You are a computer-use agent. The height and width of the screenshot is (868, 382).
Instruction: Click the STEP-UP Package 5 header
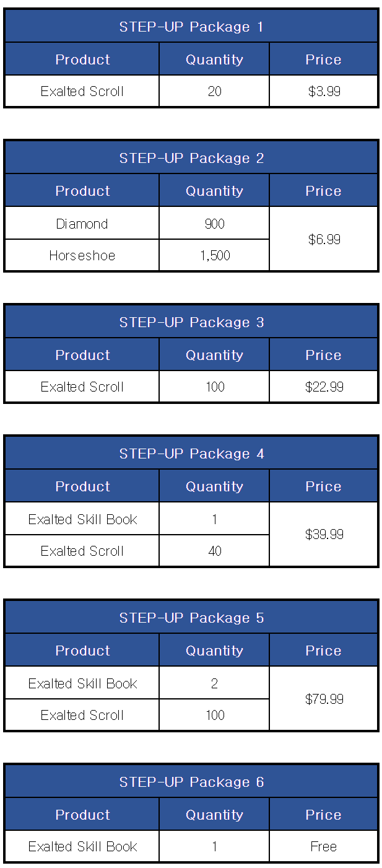point(191,618)
